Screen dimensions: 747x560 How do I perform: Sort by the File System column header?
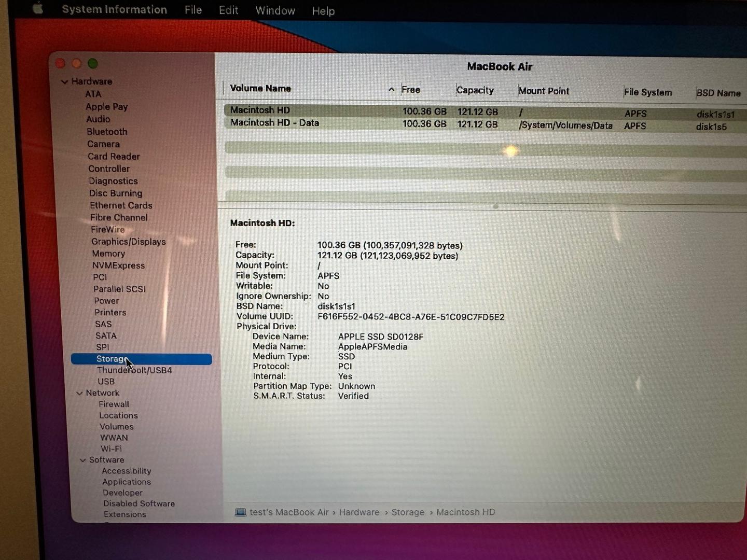648,92
